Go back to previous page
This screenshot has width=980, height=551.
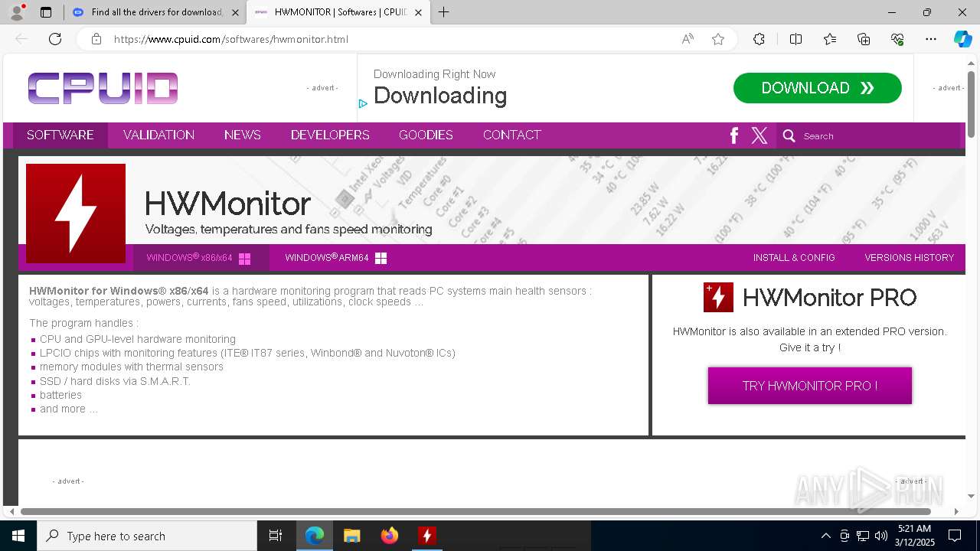point(21,39)
